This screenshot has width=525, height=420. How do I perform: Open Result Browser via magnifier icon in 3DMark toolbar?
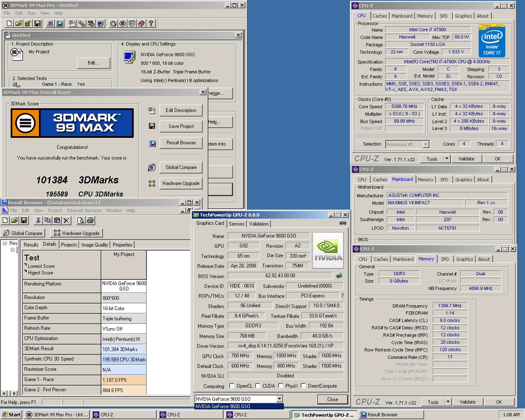(x=59, y=23)
